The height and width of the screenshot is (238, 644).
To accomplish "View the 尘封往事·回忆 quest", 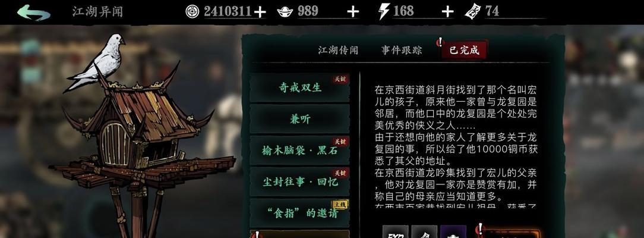I will (x=300, y=181).
